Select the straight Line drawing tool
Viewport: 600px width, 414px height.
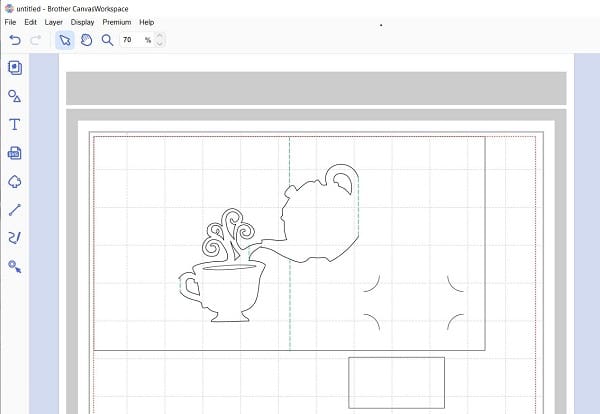point(15,210)
